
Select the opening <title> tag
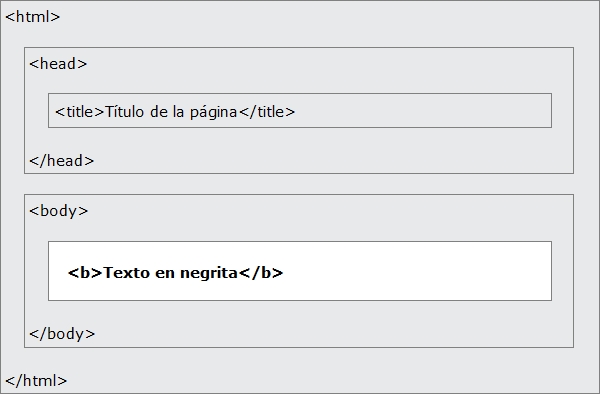pos(80,112)
